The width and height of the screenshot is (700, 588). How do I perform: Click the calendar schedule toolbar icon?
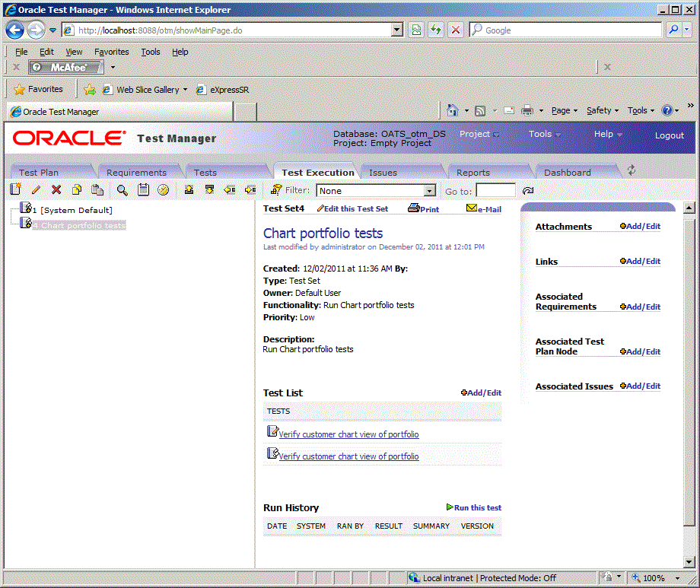[143, 189]
